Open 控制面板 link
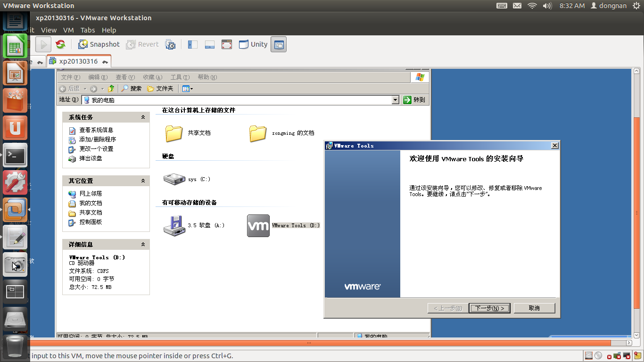The image size is (644, 362). pyautogui.click(x=91, y=222)
